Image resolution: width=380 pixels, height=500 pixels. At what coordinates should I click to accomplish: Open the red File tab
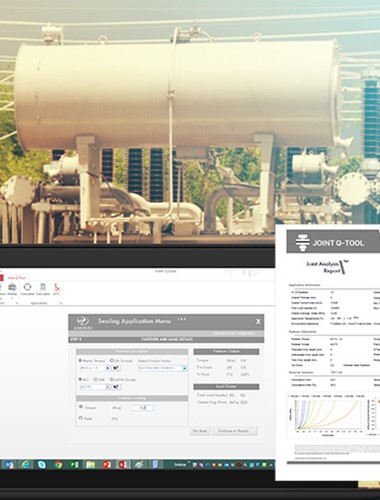(x=1, y=277)
